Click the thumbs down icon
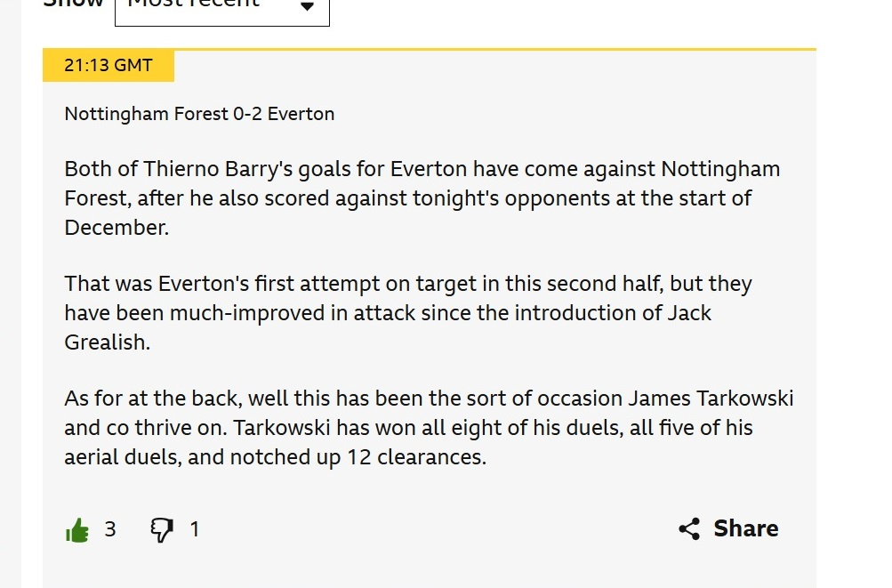This screenshot has width=892, height=588. 161,530
